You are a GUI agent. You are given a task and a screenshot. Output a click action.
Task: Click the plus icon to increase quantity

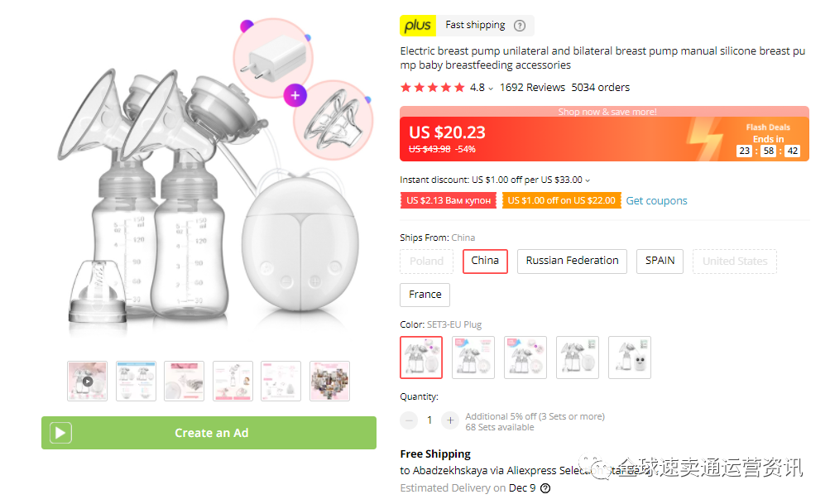(x=449, y=420)
